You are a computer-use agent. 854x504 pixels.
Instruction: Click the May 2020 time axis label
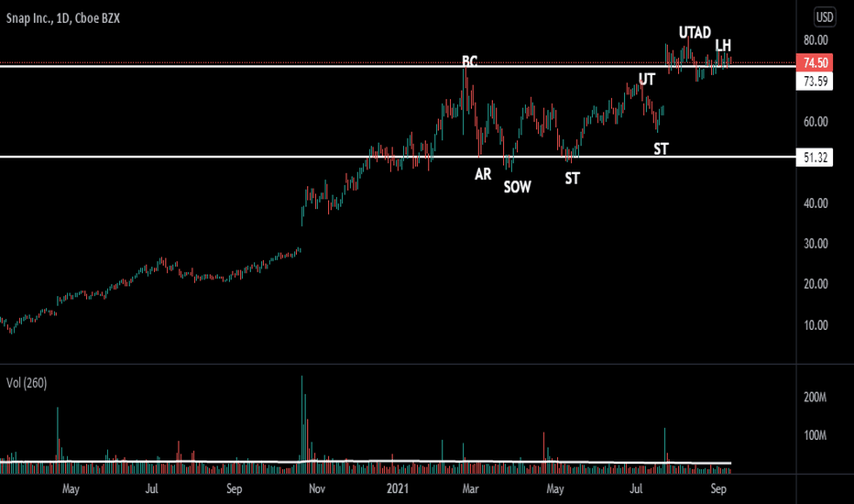pos(71,488)
